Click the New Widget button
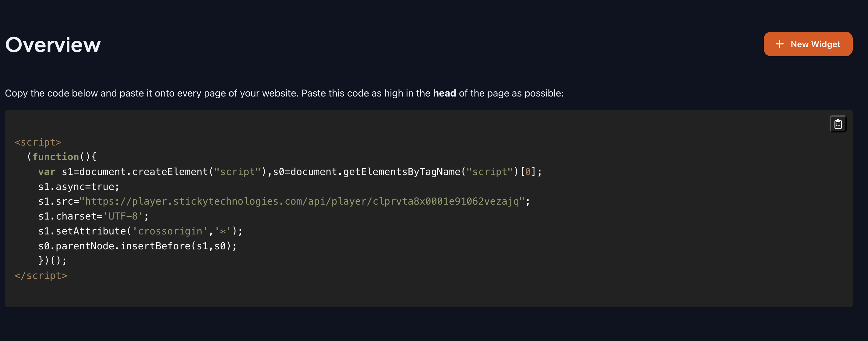Screen dimensions: 868x341 coord(808,44)
